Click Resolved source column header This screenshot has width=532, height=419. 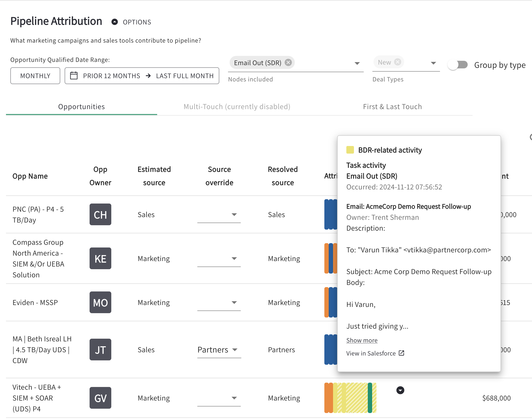(283, 176)
